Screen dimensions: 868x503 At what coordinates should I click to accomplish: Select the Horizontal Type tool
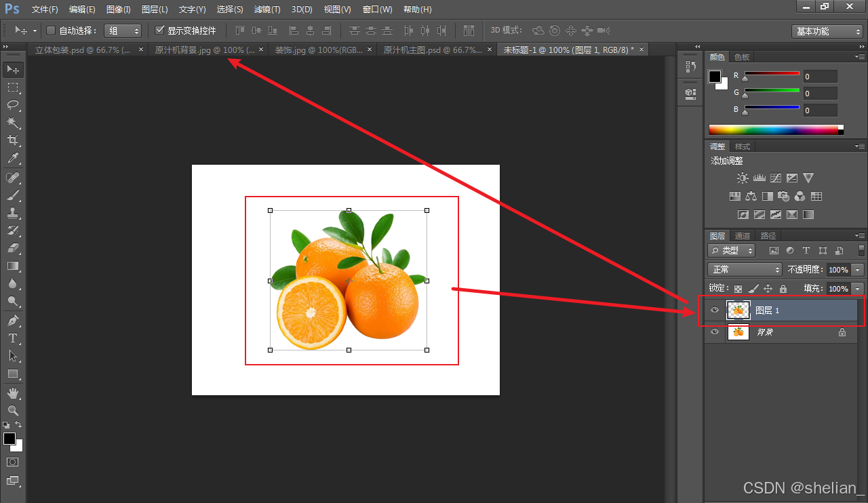pyautogui.click(x=13, y=338)
